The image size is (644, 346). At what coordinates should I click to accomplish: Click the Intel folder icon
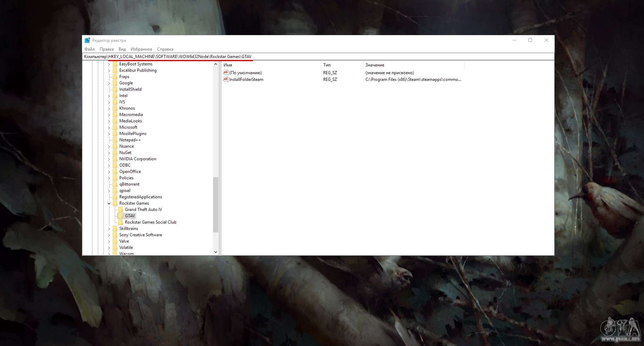[115, 96]
